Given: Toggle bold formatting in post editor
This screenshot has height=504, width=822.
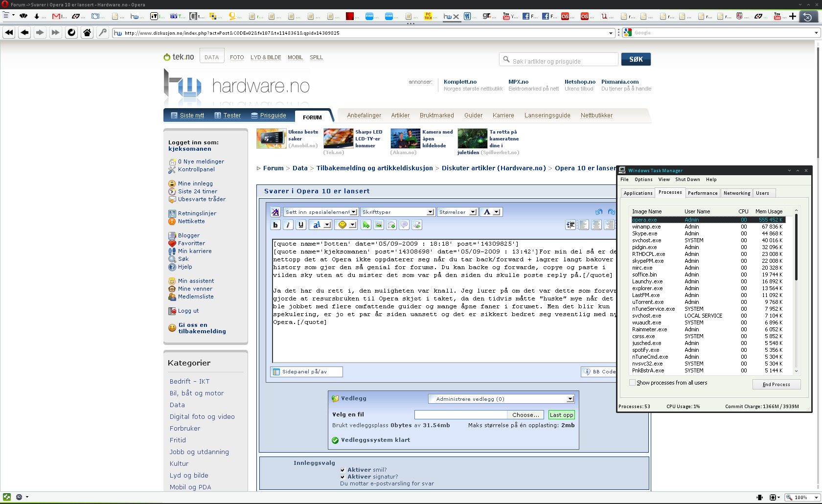Looking at the screenshot, I should point(275,225).
